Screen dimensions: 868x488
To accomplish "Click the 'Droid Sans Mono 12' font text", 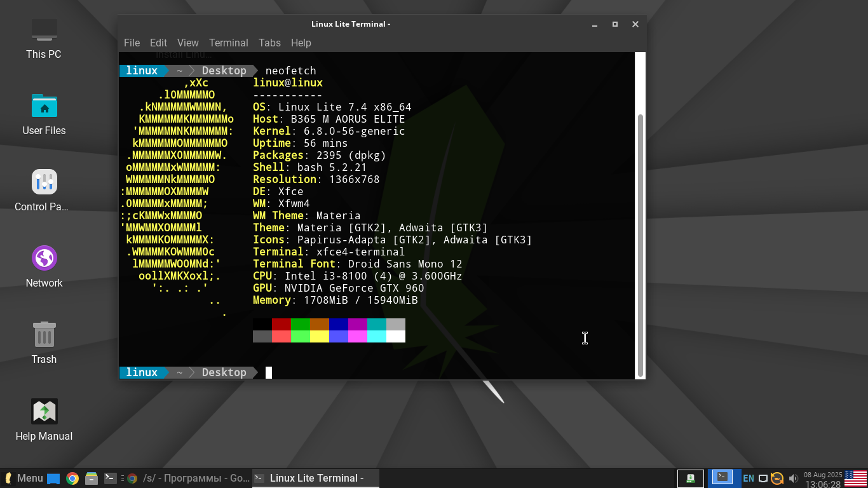I will (x=405, y=264).
